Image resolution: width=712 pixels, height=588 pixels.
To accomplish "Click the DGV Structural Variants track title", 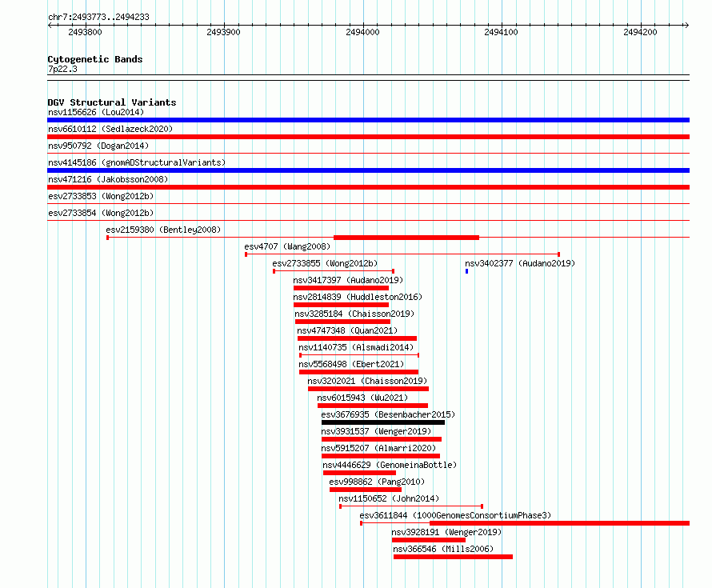I will [112, 102].
